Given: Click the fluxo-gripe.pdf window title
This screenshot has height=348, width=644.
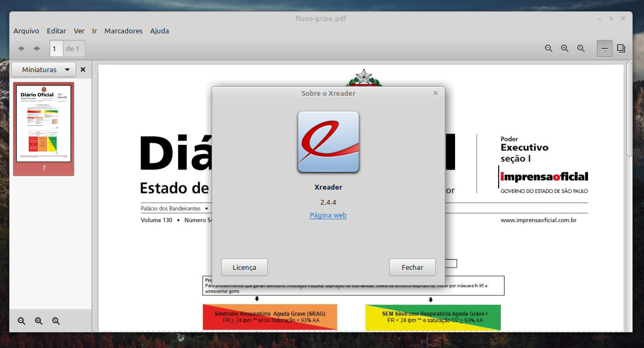Looking at the screenshot, I should pos(321,18).
